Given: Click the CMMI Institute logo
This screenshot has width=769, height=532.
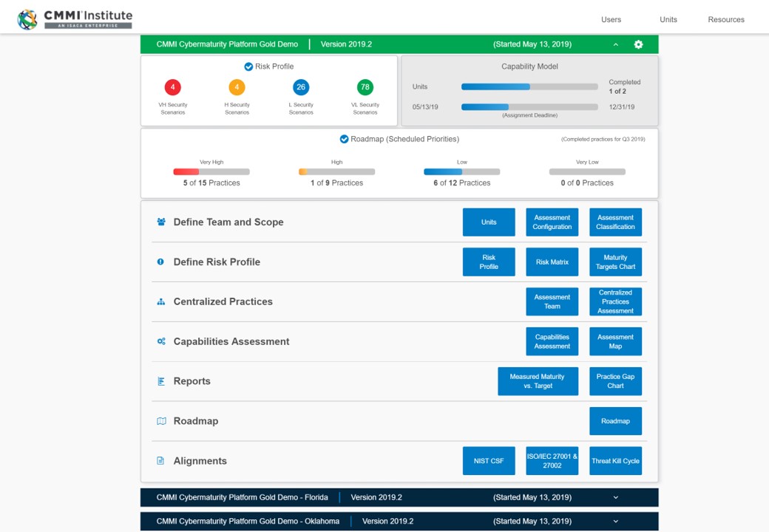Looking at the screenshot, I should point(75,18).
